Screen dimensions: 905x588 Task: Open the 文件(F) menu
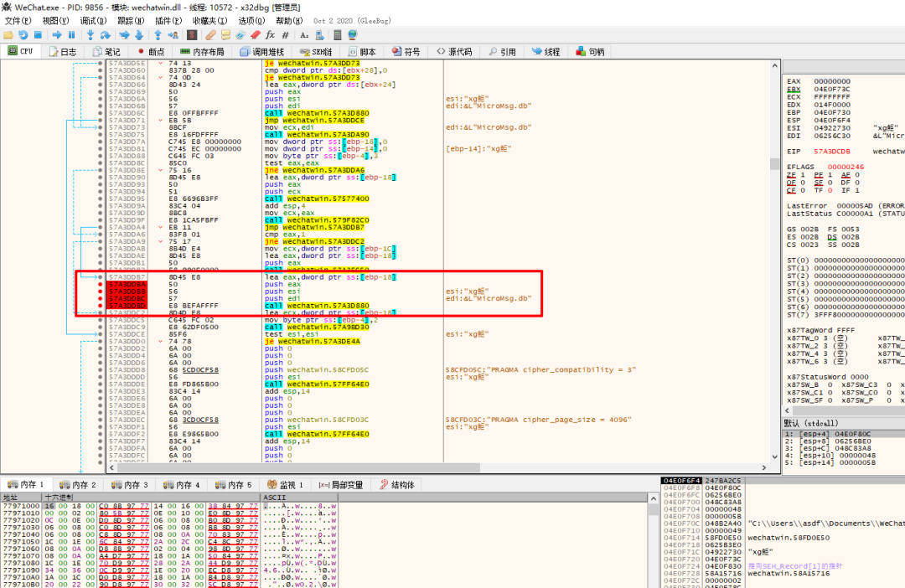pos(18,21)
